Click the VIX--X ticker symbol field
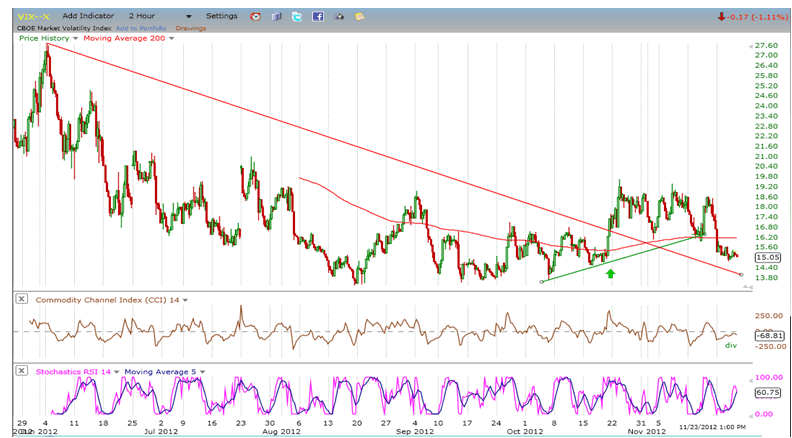The image size is (792, 438). coord(32,17)
